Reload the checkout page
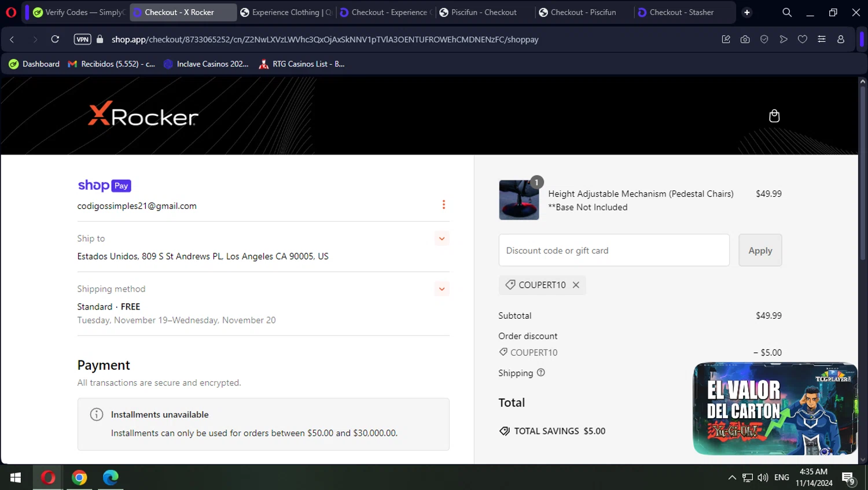Viewport: 868px width, 490px height. [x=55, y=39]
